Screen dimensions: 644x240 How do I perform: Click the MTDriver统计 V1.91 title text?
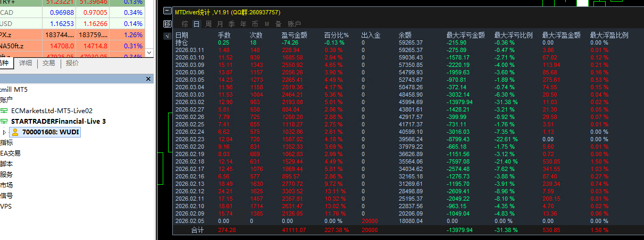pos(228,12)
